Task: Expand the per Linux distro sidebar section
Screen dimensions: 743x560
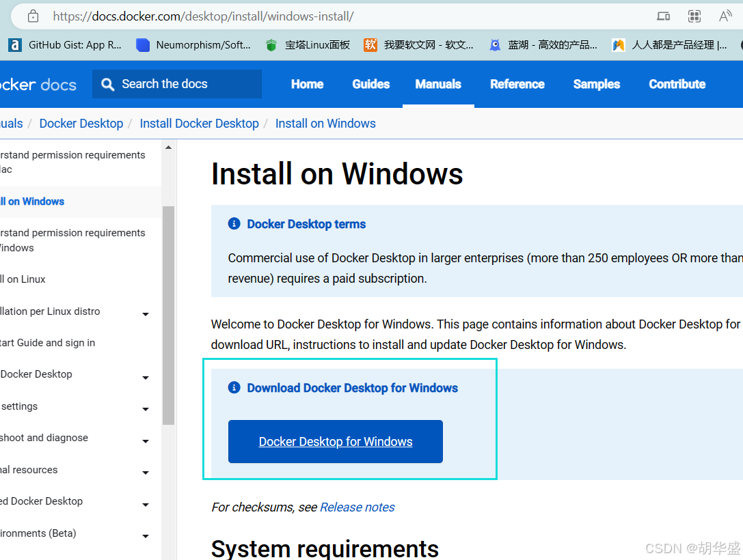Action: 146,314
